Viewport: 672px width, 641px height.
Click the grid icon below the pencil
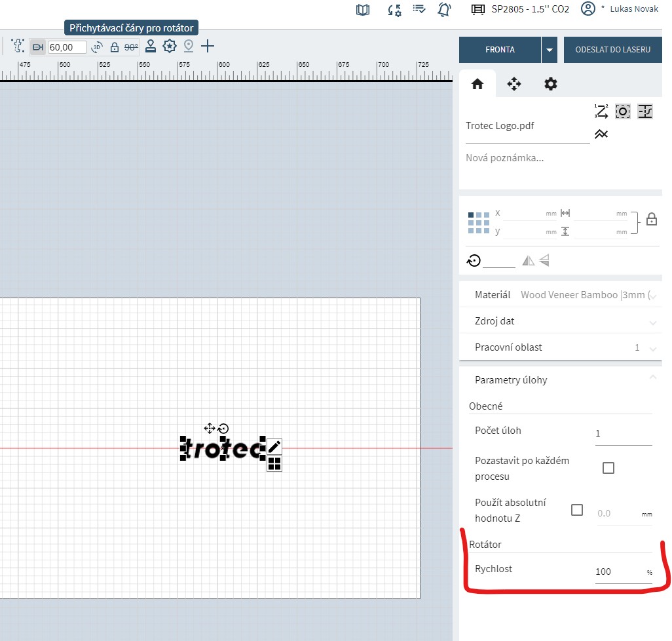[274, 464]
